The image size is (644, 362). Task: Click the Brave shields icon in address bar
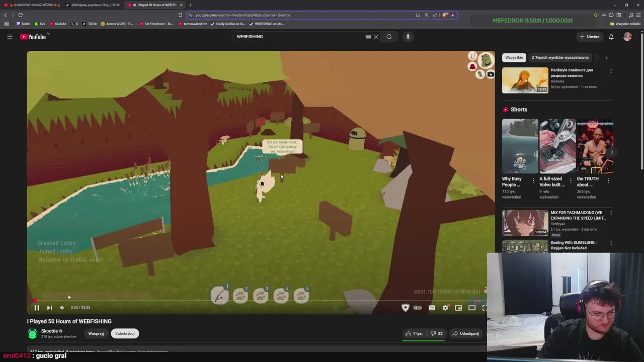click(445, 15)
